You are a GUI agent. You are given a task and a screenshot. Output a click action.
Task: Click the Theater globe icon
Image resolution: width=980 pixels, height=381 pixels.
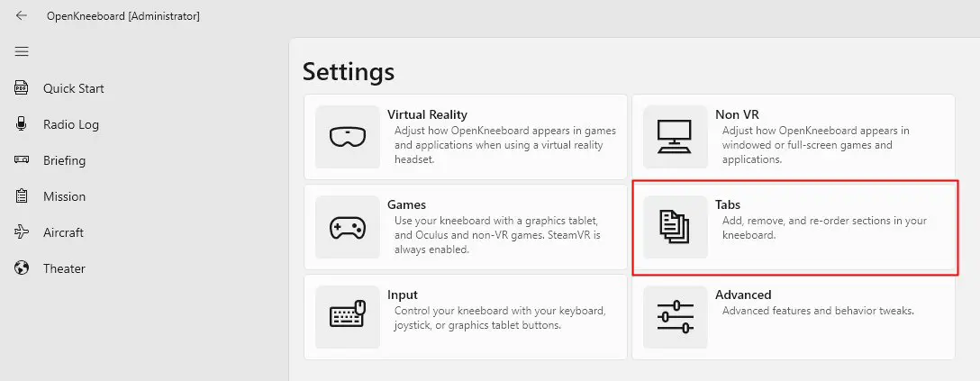[22, 268]
